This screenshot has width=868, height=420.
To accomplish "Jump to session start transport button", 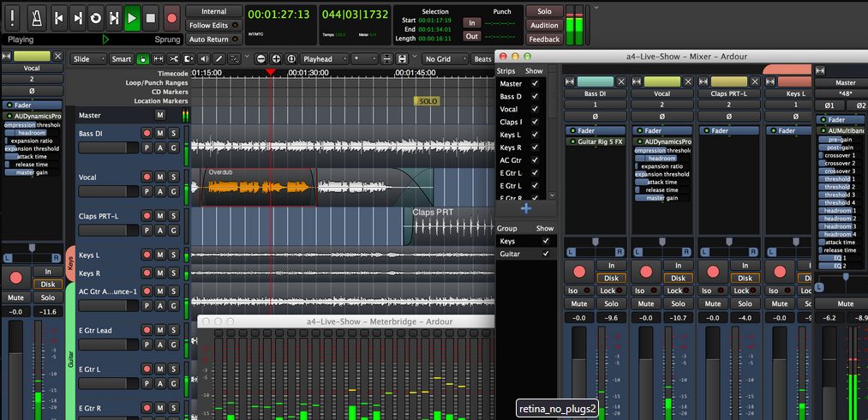I will coord(60,18).
